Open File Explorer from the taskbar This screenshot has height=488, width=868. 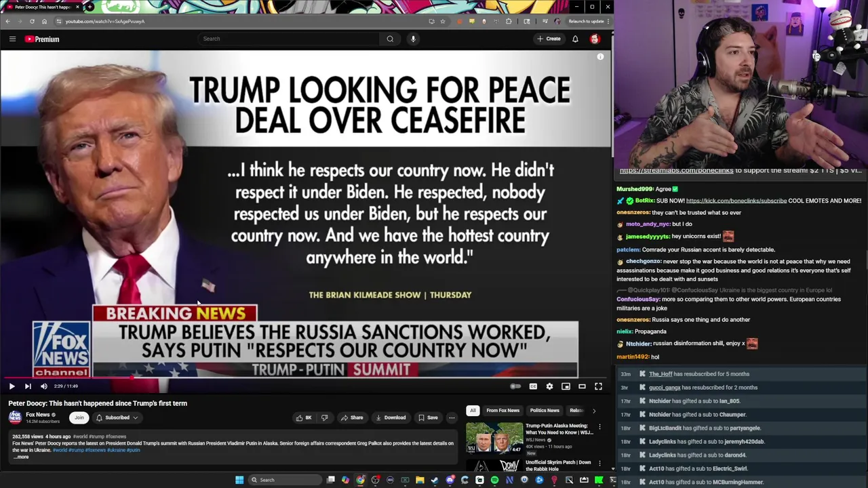[420, 480]
